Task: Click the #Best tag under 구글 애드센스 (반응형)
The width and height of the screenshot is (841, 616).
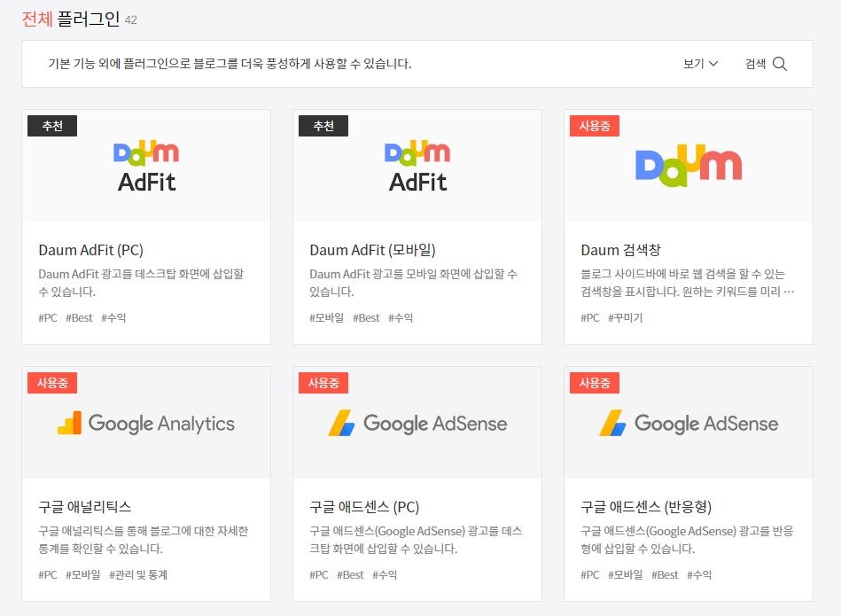Action: tap(665, 574)
